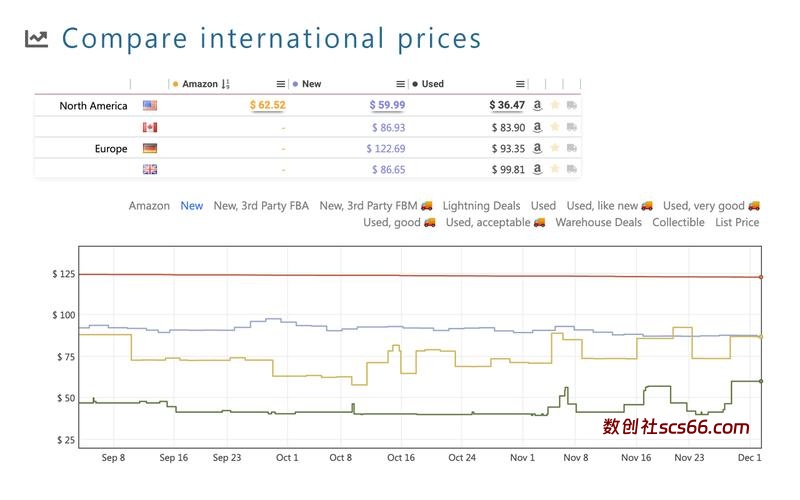Toggle the Amazon price series in legend

point(149,206)
